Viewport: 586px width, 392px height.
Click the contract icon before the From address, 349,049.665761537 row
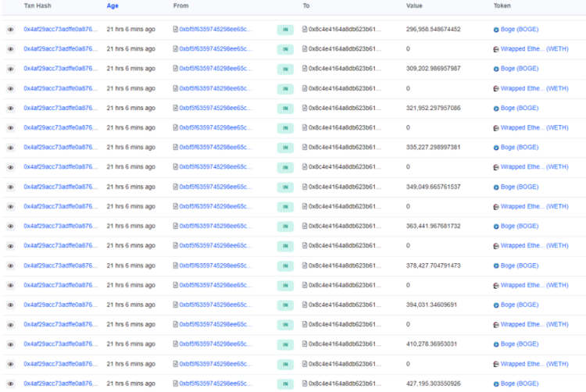176,187
